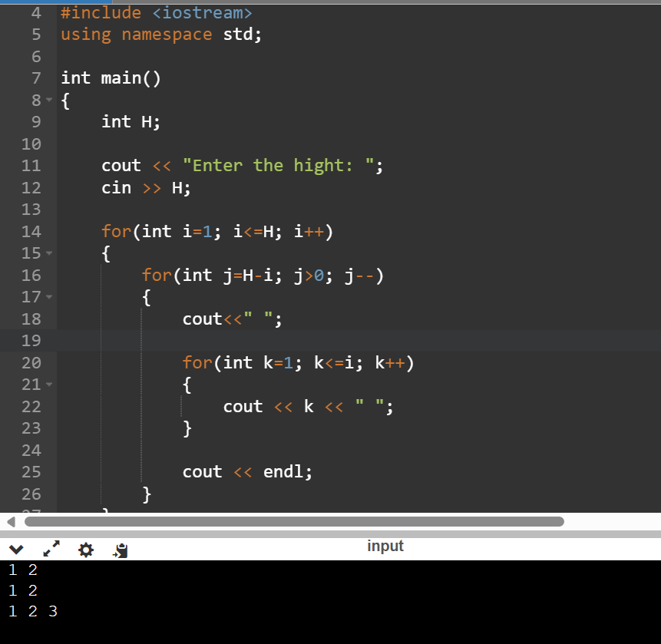Screen dimensions: 661x644
Task: Expand console to fullscreen with diagonal arrows icon
Action: click(x=51, y=550)
